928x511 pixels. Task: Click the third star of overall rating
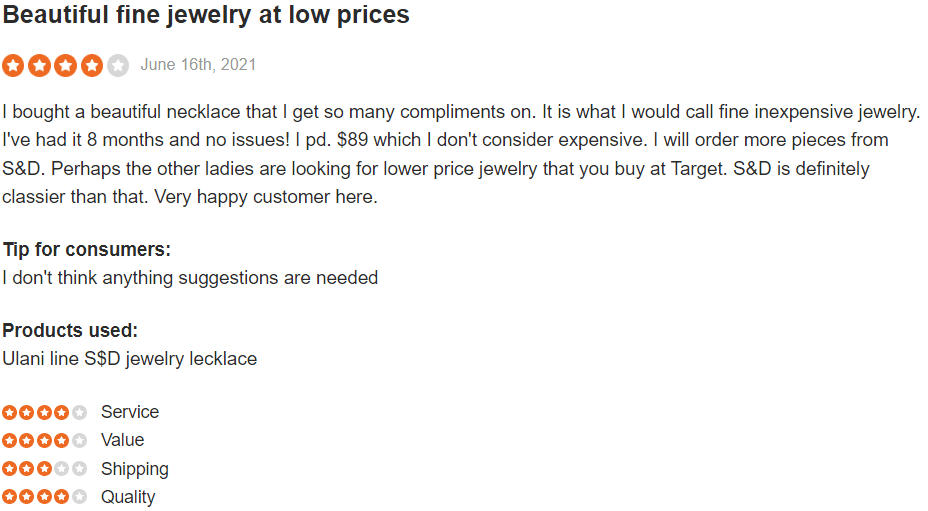coord(66,65)
